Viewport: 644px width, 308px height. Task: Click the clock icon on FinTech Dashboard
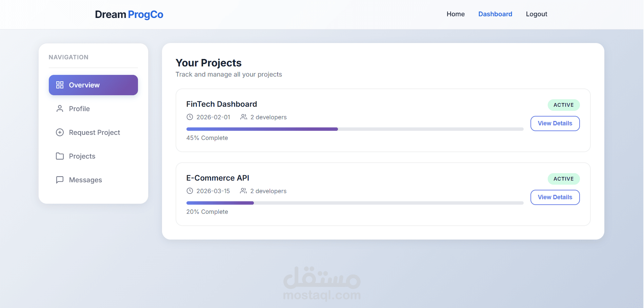click(x=190, y=117)
